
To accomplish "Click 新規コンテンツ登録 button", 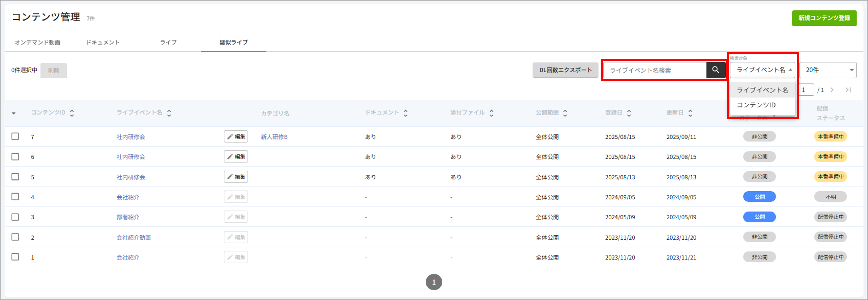I will [x=824, y=18].
